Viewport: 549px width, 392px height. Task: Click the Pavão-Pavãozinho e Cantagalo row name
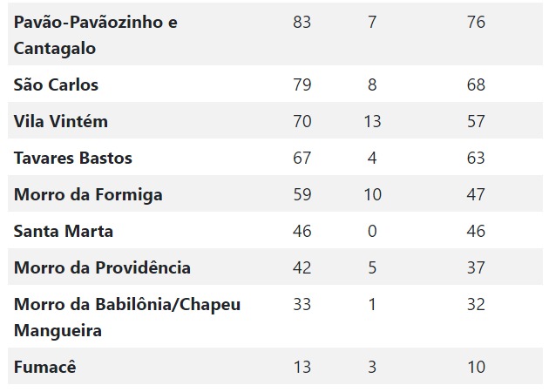96,36
